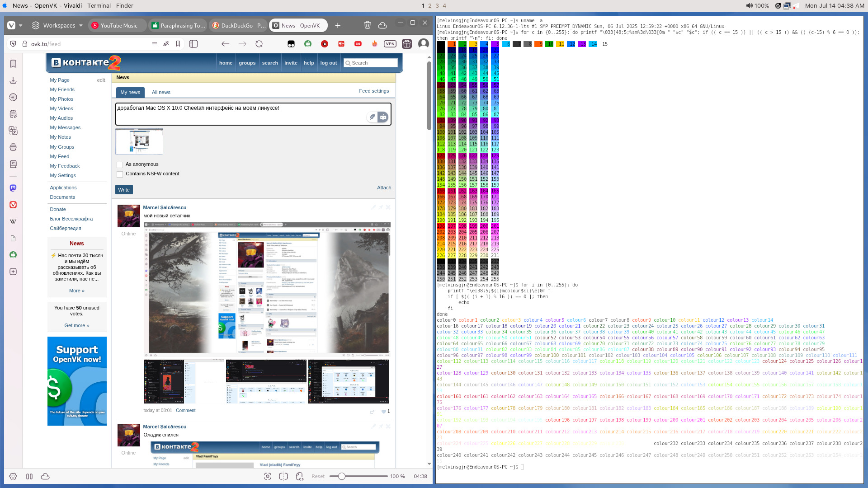Image resolution: width=868 pixels, height=488 pixels.
Task: Open the Feed settings link
Action: tap(373, 91)
